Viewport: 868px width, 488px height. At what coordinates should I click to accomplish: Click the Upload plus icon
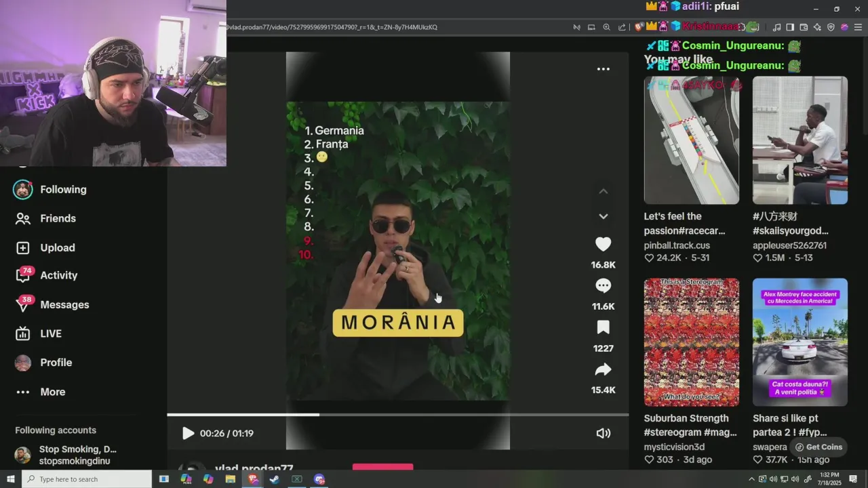23,247
